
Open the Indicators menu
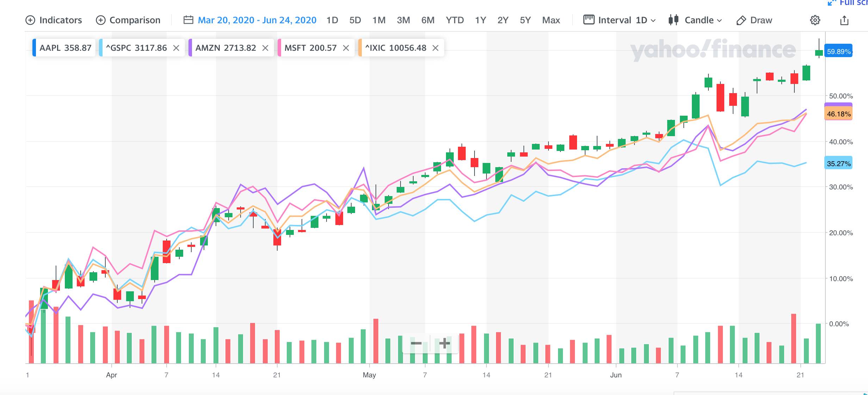[x=54, y=20]
